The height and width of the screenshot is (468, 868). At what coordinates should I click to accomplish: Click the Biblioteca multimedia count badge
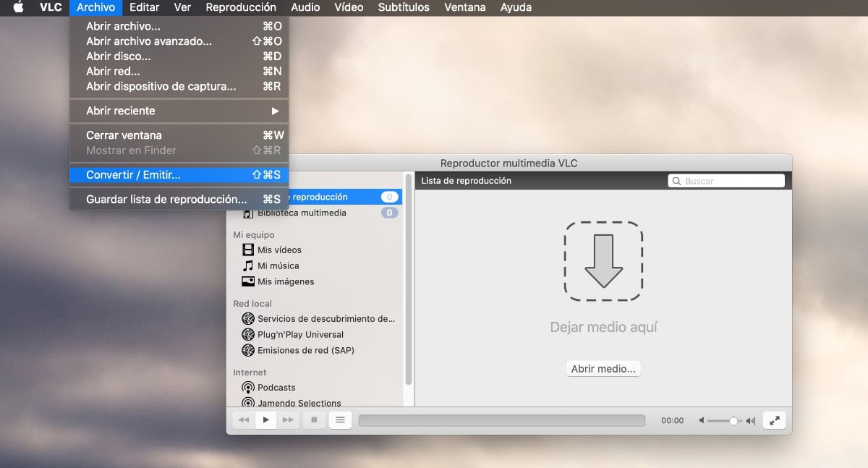coord(389,213)
